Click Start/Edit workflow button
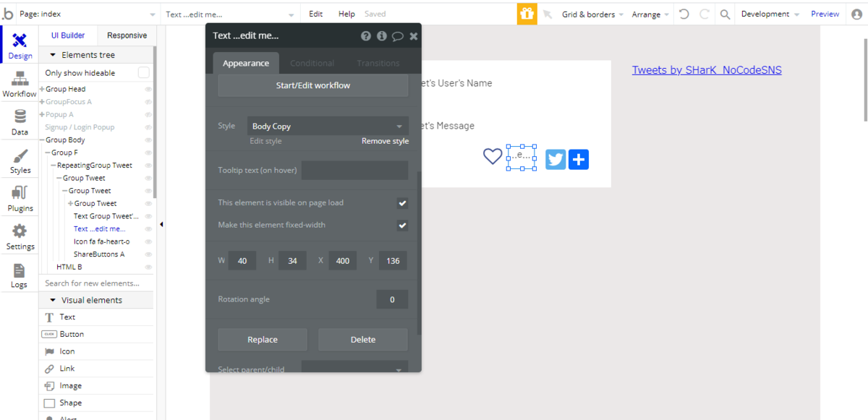Image resolution: width=868 pixels, height=420 pixels. [313, 85]
